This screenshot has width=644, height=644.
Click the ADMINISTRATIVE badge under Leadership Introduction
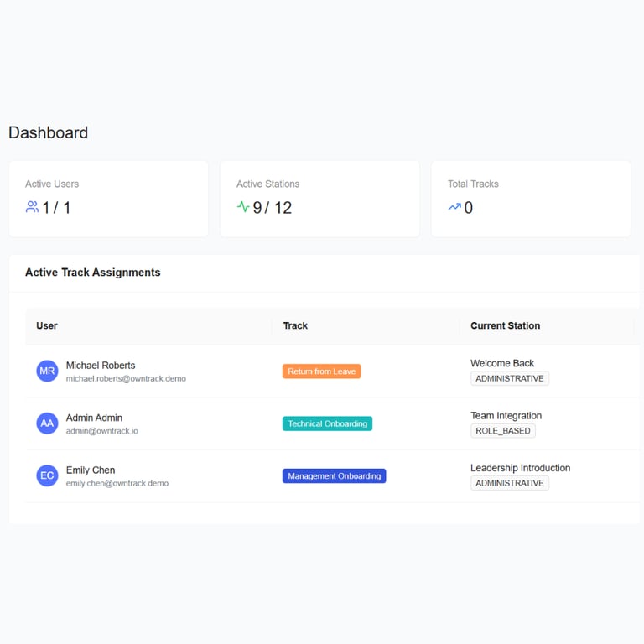510,483
